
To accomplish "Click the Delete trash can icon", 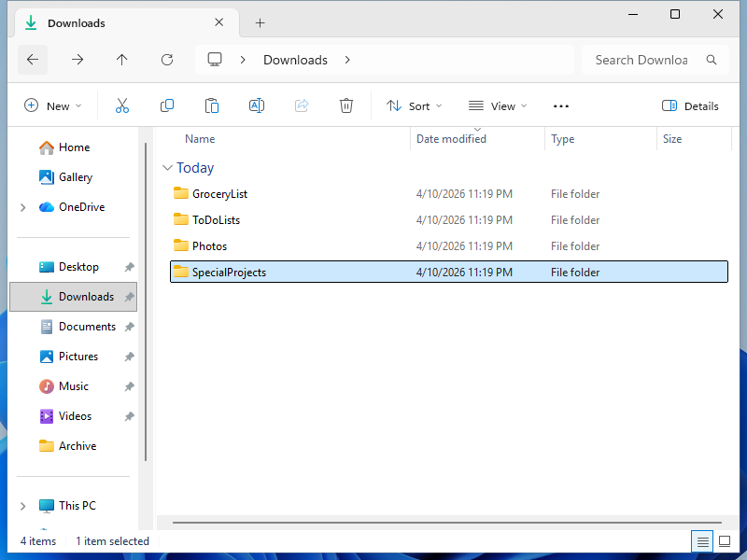I will pos(346,105).
